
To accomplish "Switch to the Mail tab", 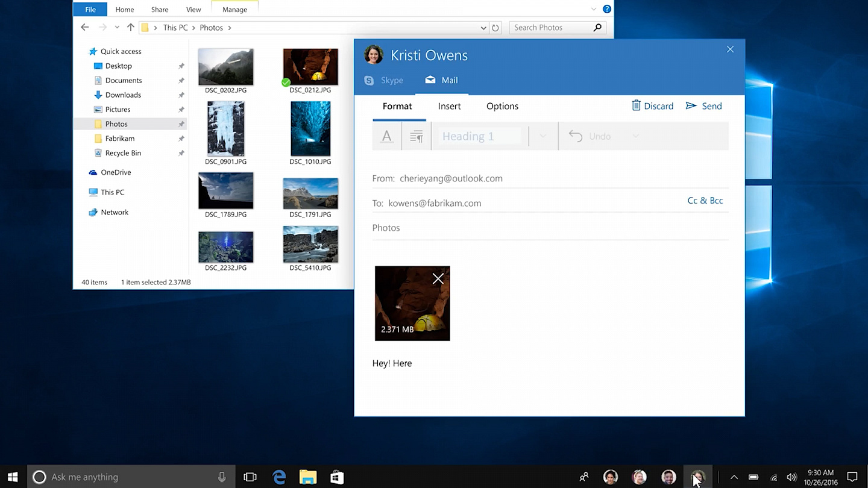I will [441, 80].
